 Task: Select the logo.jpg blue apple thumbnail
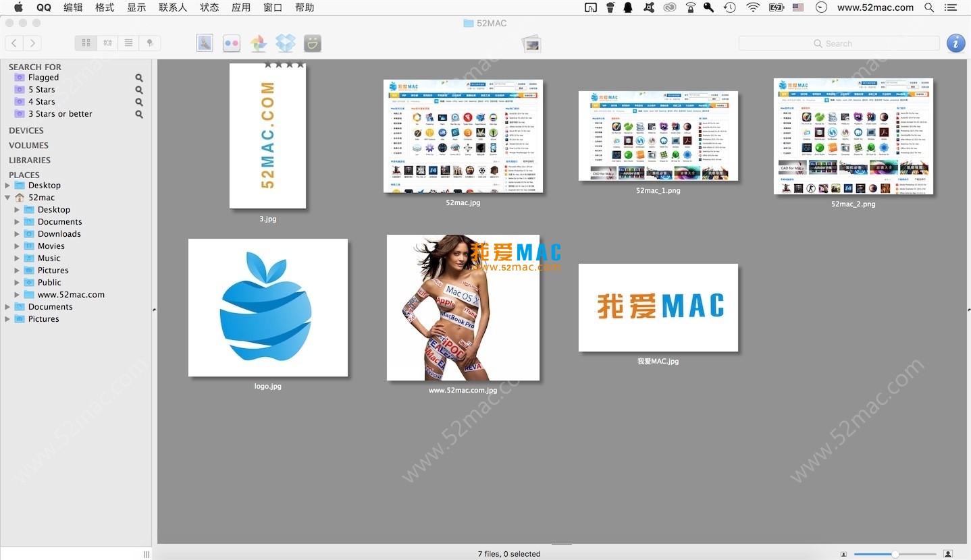pyautogui.click(x=268, y=308)
